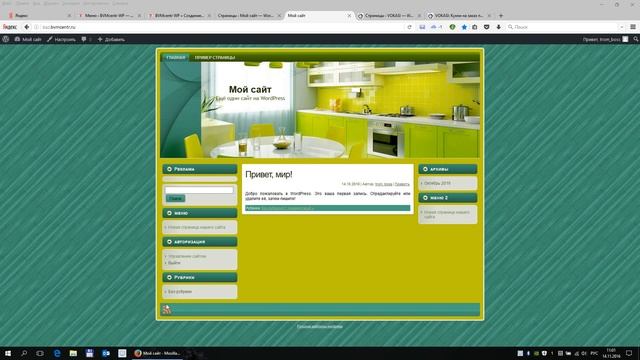Image resolution: width=640 pixels, height=360 pixels.
Task: Open 'Без рубрики' category link
Action: coord(180,292)
